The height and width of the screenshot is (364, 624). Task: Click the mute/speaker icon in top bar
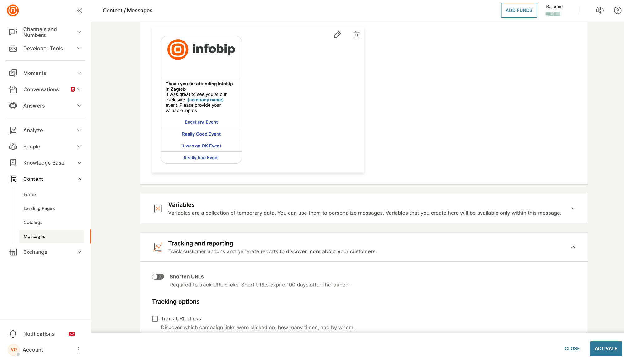click(x=600, y=10)
